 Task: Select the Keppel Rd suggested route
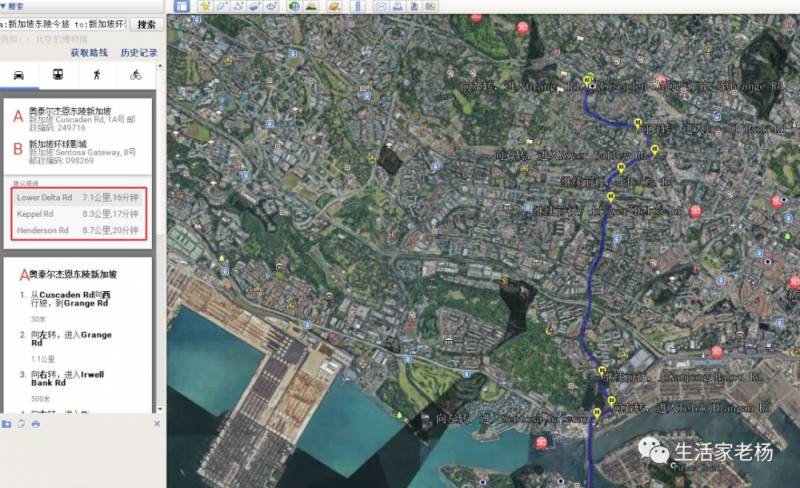pos(78,214)
